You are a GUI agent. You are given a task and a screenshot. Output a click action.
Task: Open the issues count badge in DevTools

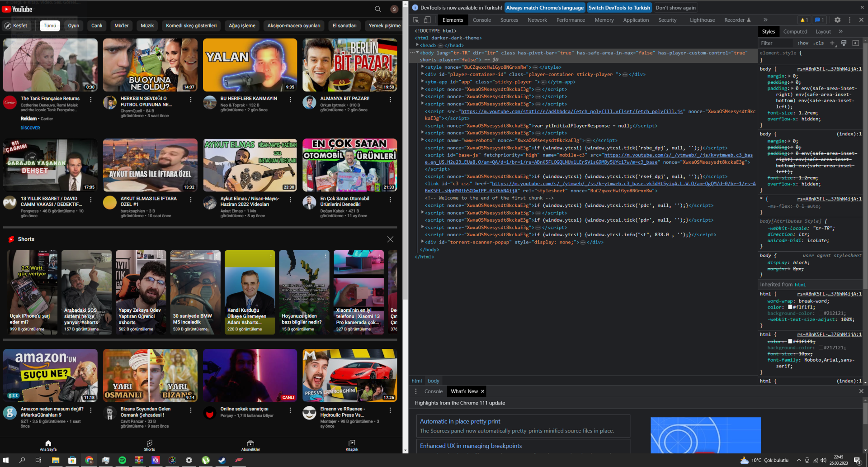[819, 20]
